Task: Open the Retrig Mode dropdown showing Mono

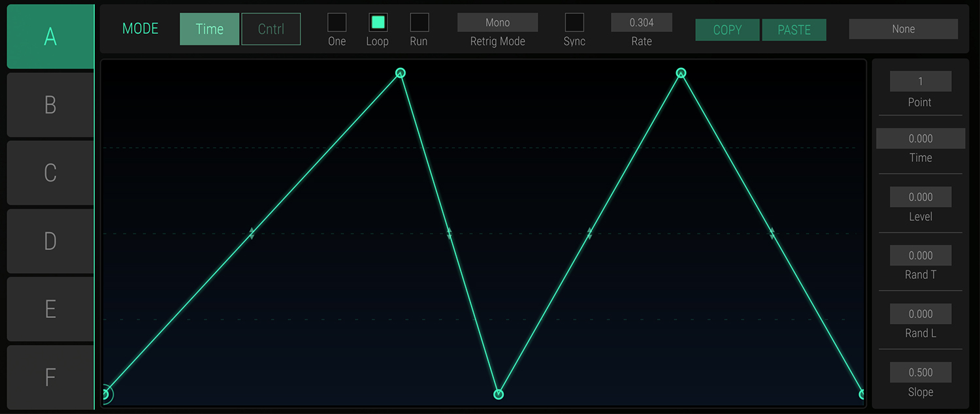Action: click(498, 22)
